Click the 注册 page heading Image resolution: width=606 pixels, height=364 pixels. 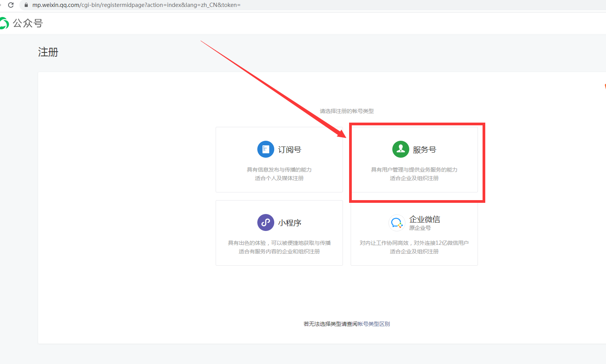click(48, 52)
